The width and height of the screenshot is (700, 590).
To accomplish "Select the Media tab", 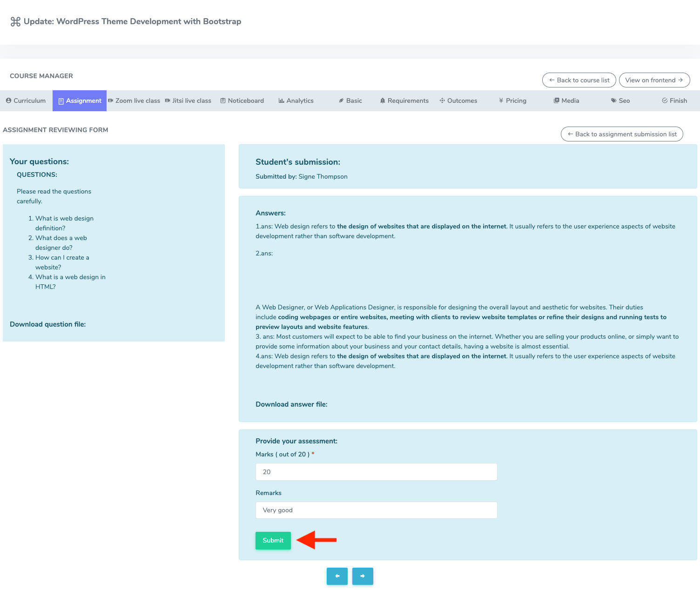I will pos(566,101).
